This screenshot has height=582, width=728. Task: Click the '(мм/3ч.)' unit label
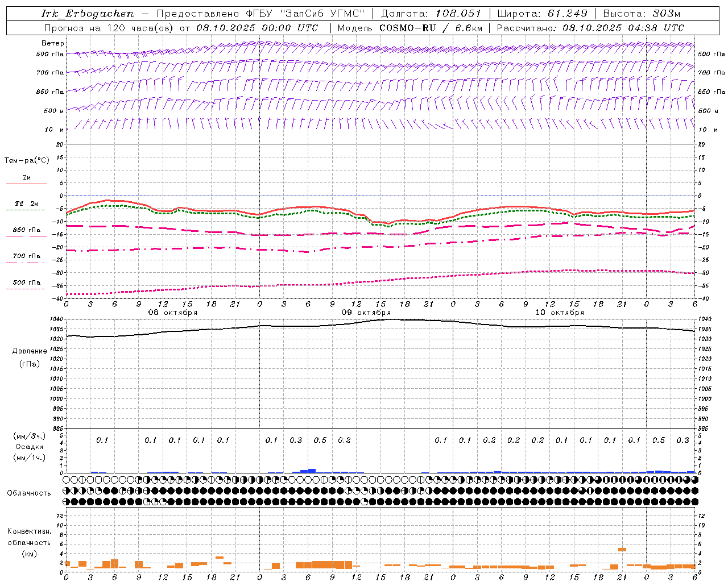30,436
